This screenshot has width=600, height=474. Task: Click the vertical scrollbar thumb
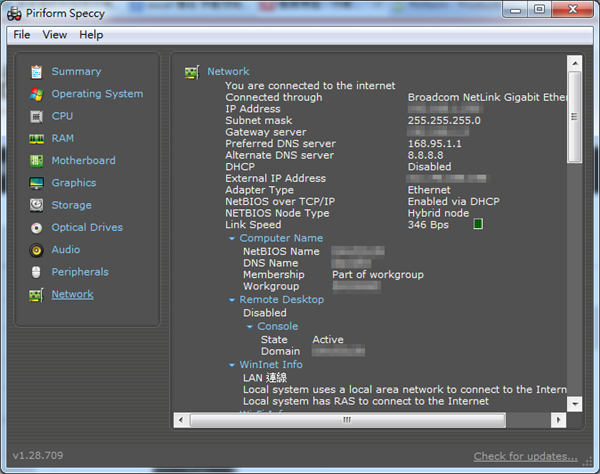[575, 117]
